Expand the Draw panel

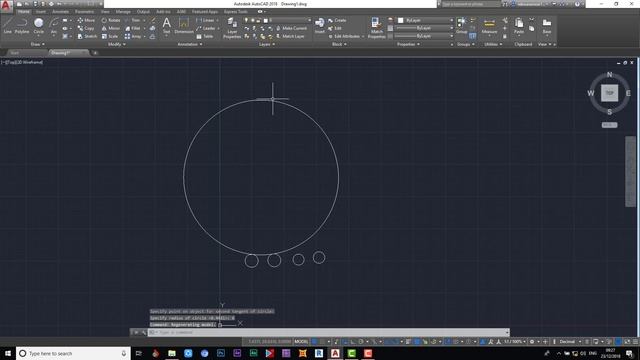tap(38, 44)
